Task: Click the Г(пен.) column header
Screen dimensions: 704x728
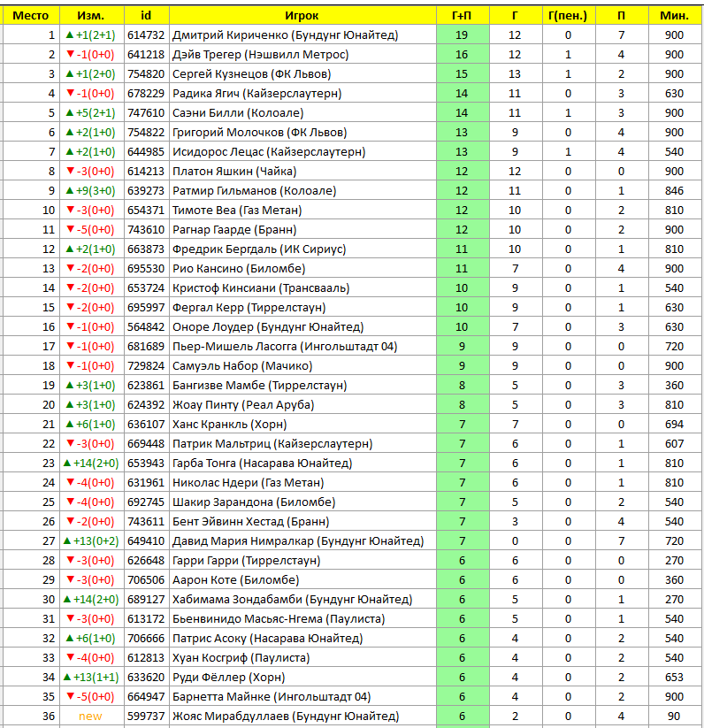Action: point(568,15)
